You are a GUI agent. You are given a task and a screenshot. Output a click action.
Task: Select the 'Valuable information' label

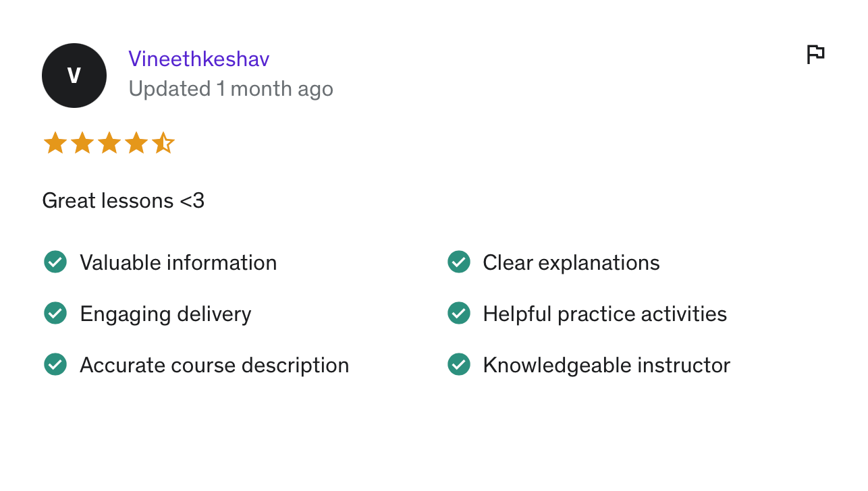[178, 262]
